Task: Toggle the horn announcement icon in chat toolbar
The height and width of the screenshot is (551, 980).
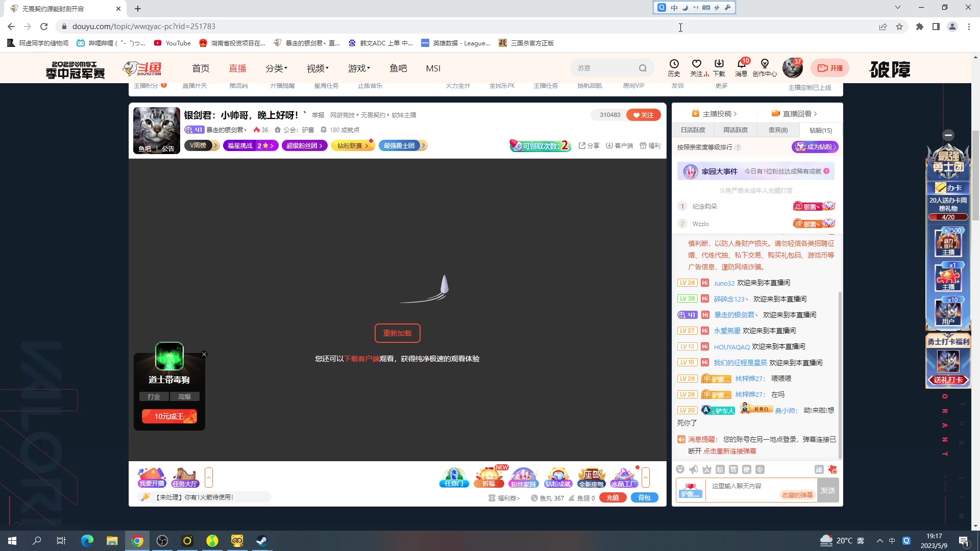Action: point(693,469)
